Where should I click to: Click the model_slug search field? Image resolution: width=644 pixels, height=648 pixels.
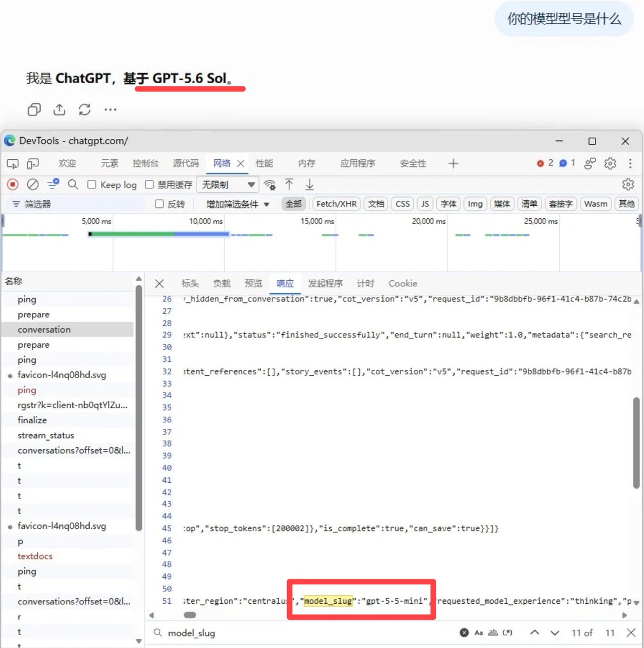[302, 633]
